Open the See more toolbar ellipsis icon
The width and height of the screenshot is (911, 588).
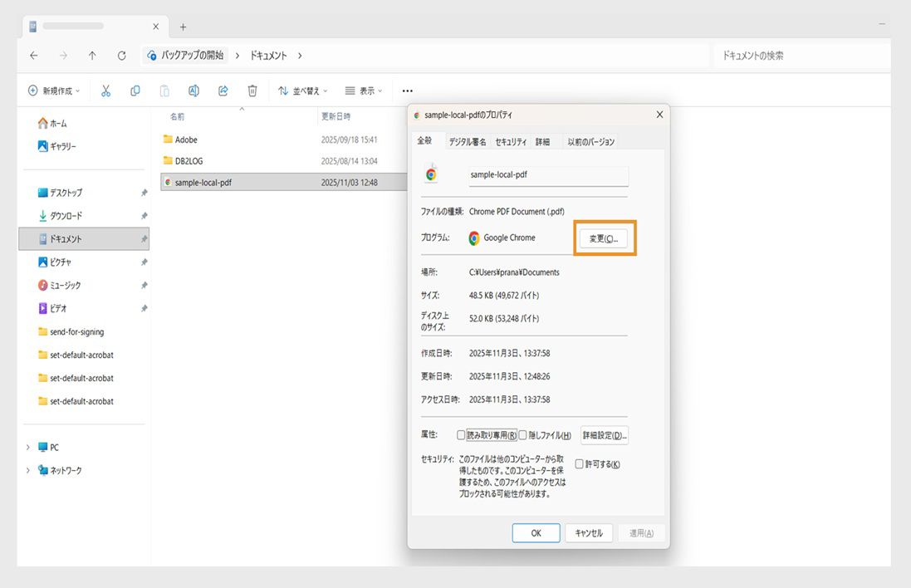[x=406, y=91]
